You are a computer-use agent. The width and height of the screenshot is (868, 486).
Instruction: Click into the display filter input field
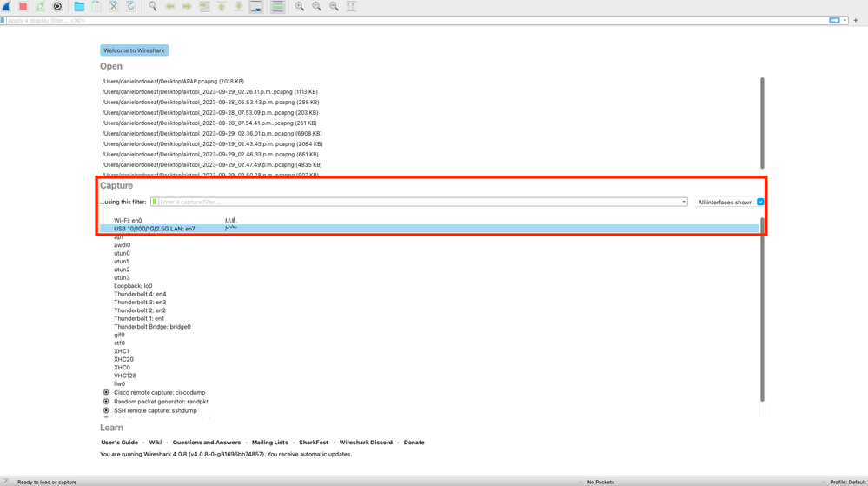click(416, 21)
